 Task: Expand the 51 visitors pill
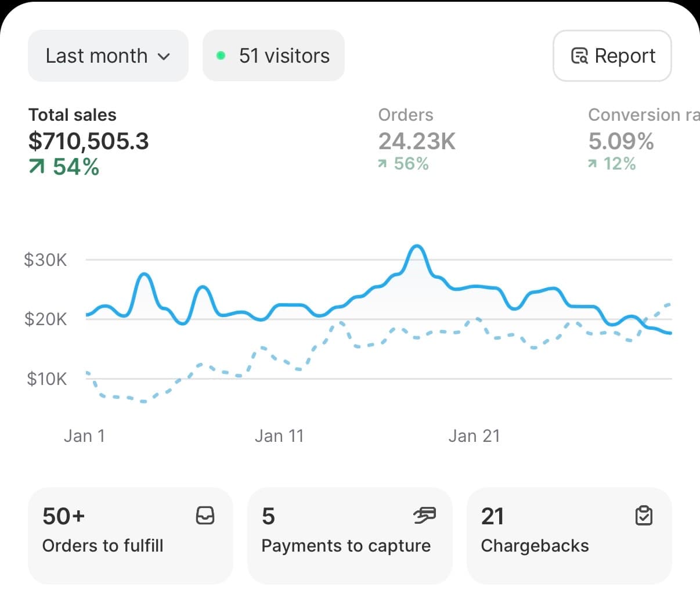(x=273, y=56)
